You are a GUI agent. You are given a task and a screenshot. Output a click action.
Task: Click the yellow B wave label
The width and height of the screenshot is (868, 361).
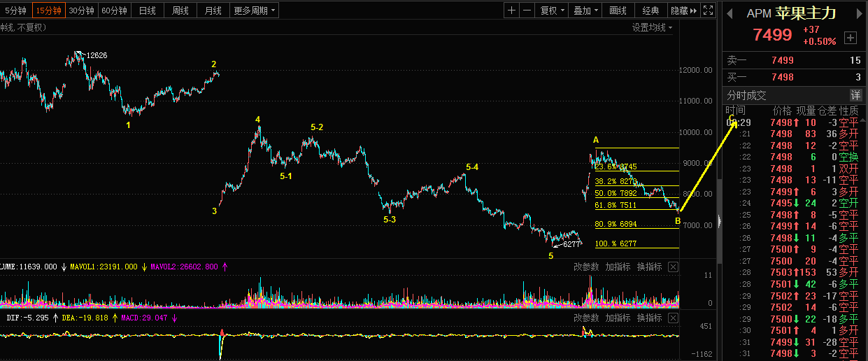pyautogui.click(x=677, y=221)
